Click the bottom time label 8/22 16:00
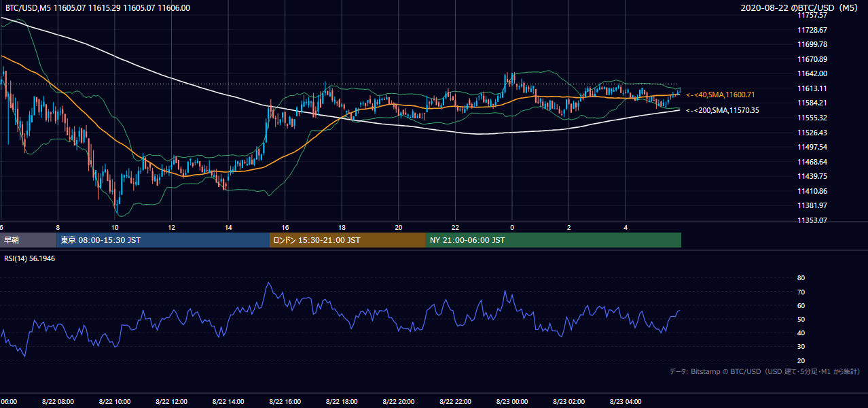The width and height of the screenshot is (868, 408). [x=285, y=401]
